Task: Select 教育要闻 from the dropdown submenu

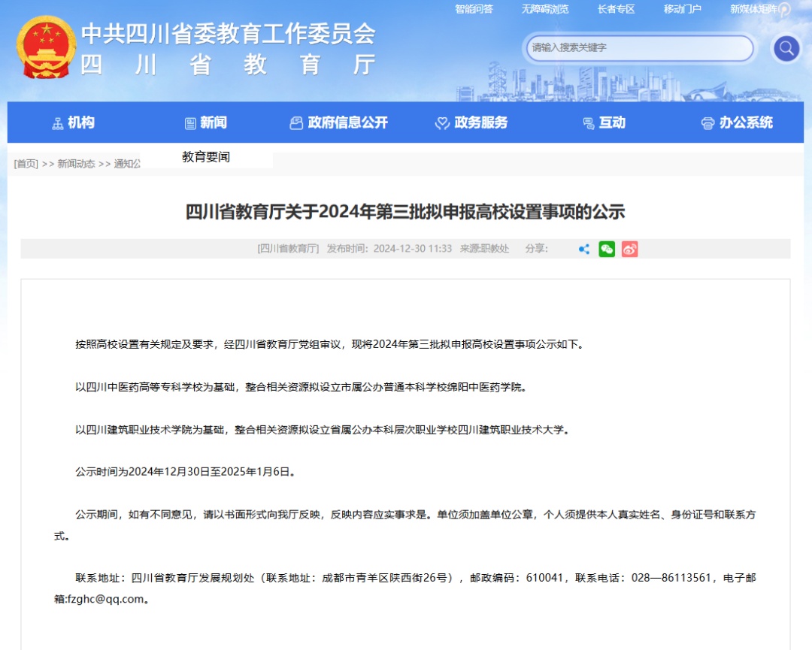Action: [x=206, y=157]
